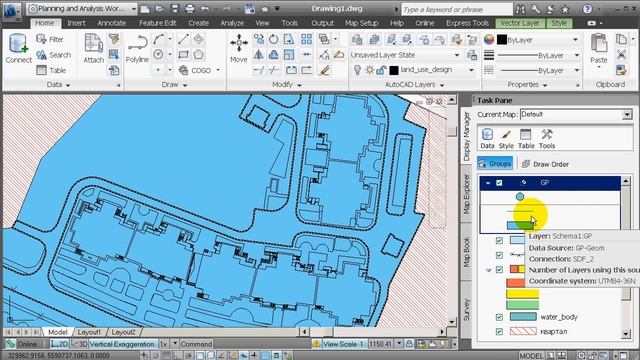Open the COGO input tool
The image size is (640, 360).
pyautogui.click(x=196, y=70)
